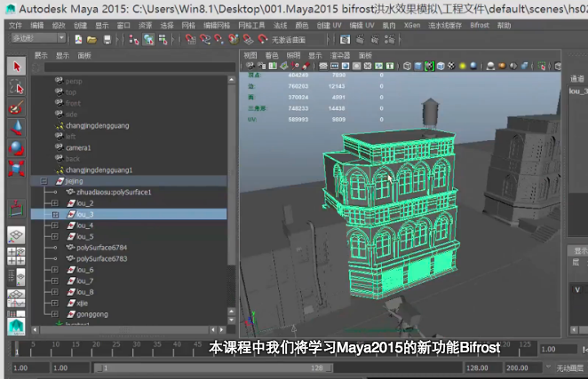The width and height of the screenshot is (588, 379).
Task: Create a new scene
Action: [x=78, y=39]
